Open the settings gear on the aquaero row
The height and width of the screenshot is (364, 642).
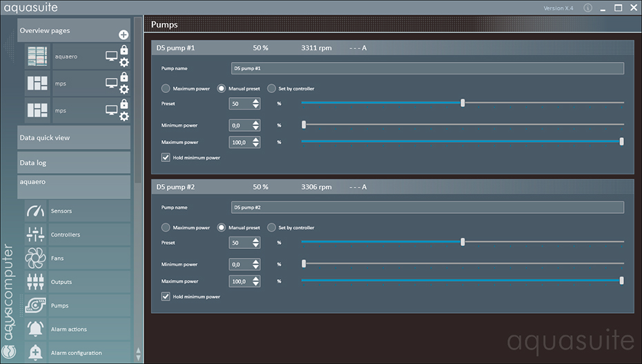click(x=124, y=62)
